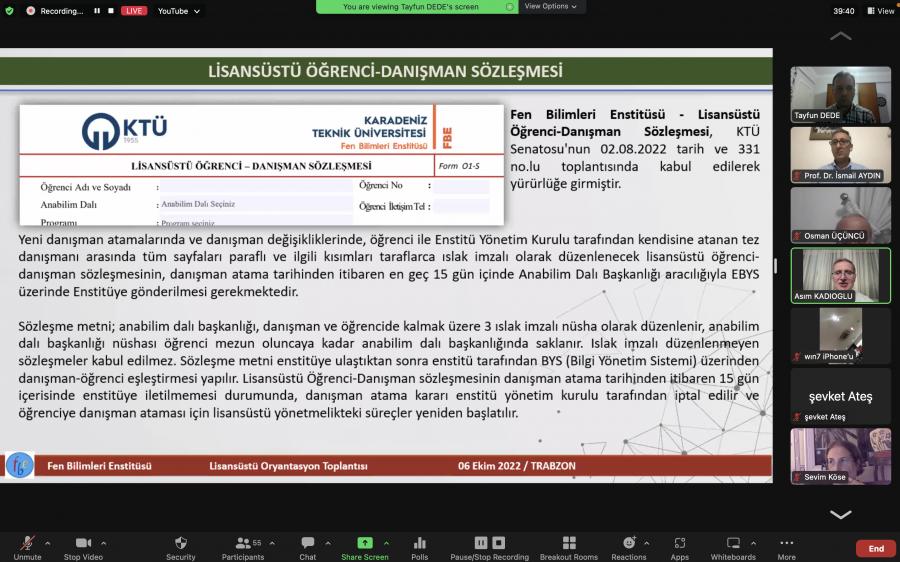Select Sevim Köse's video thumbnail
900x562 pixels.
point(840,456)
